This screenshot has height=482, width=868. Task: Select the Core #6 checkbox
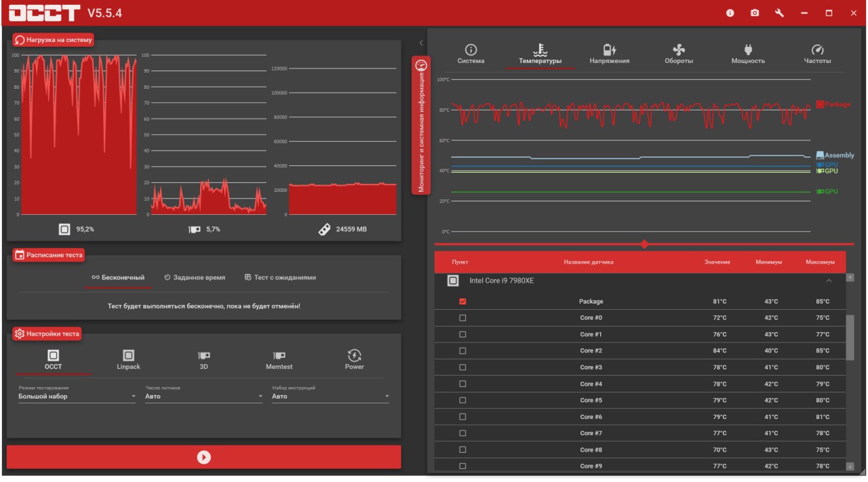tap(462, 417)
